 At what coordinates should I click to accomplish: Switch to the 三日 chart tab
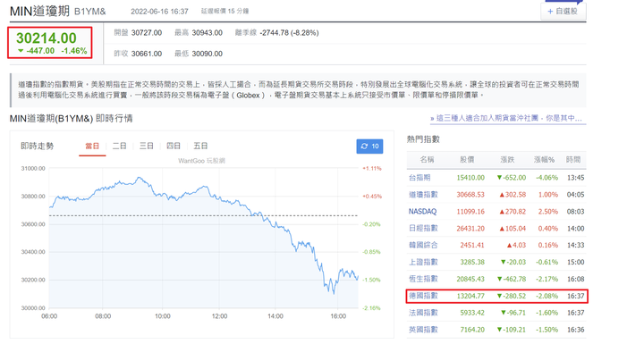pyautogui.click(x=146, y=147)
